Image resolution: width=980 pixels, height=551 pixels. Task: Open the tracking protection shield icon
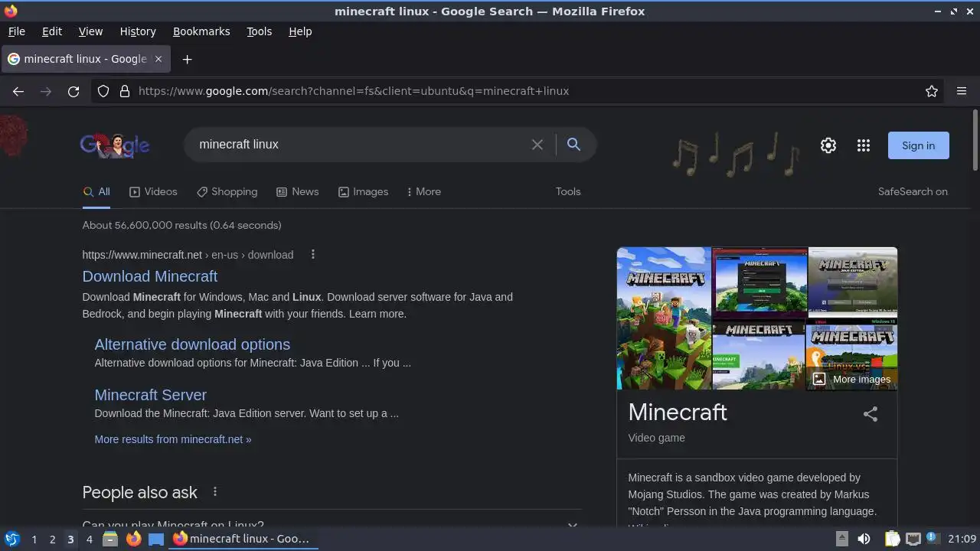(x=103, y=91)
